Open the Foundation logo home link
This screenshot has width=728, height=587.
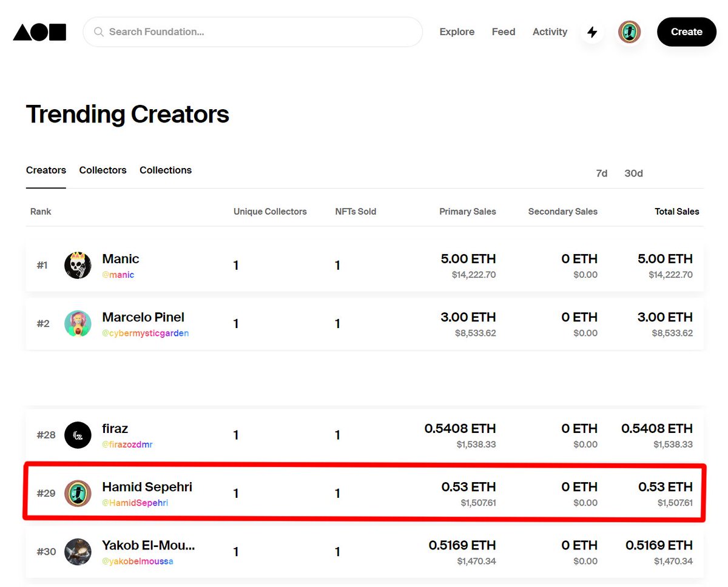39,32
